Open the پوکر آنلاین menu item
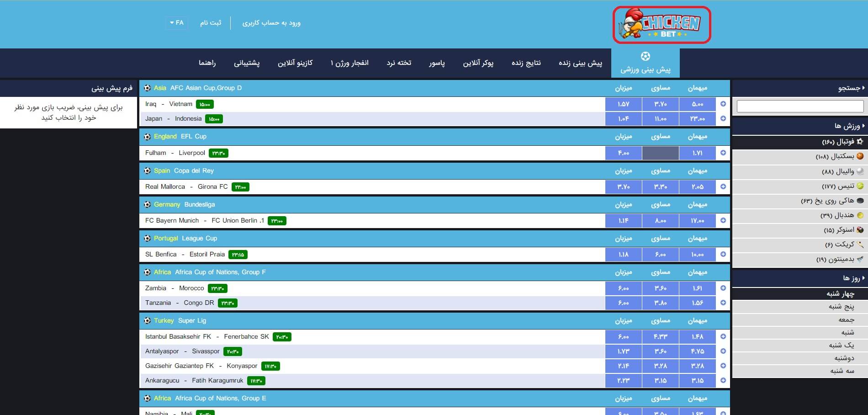 pos(478,63)
